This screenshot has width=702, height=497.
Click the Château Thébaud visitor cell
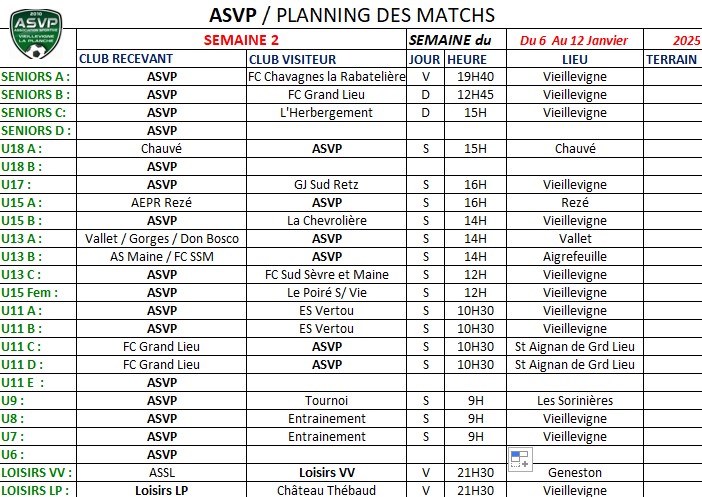tap(326, 490)
